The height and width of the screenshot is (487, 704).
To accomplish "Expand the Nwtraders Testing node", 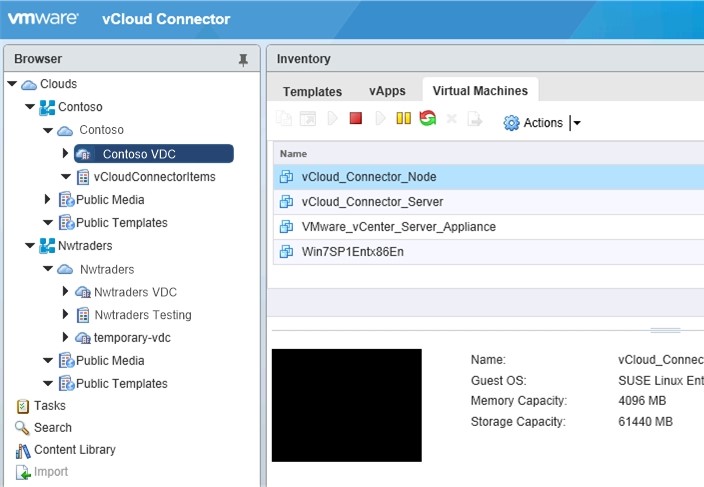I will 66,314.
